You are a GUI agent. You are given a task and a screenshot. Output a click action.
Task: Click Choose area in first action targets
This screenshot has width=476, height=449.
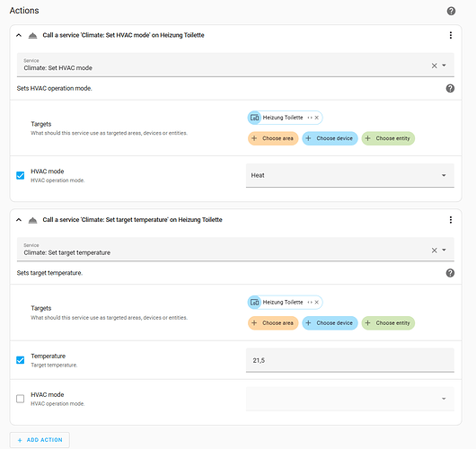point(273,138)
